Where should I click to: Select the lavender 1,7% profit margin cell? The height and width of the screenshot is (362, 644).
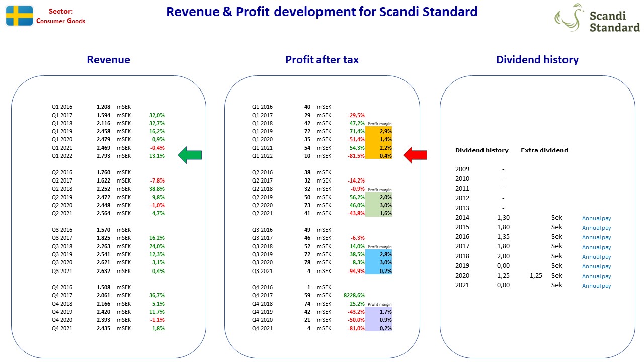(379, 312)
